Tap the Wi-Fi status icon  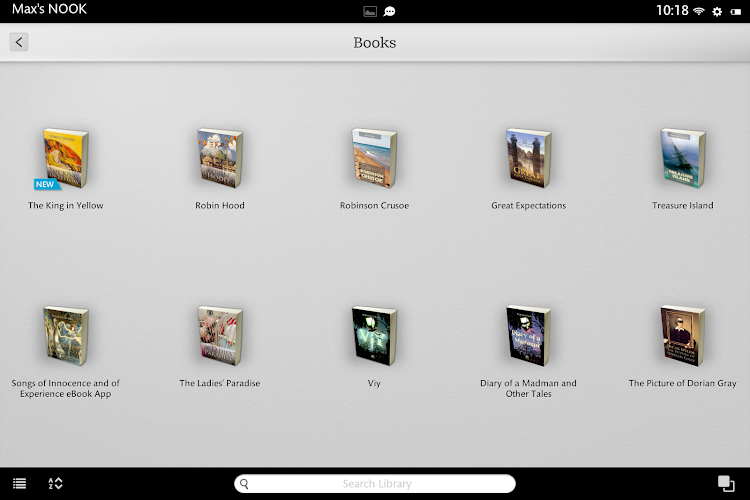coord(699,11)
